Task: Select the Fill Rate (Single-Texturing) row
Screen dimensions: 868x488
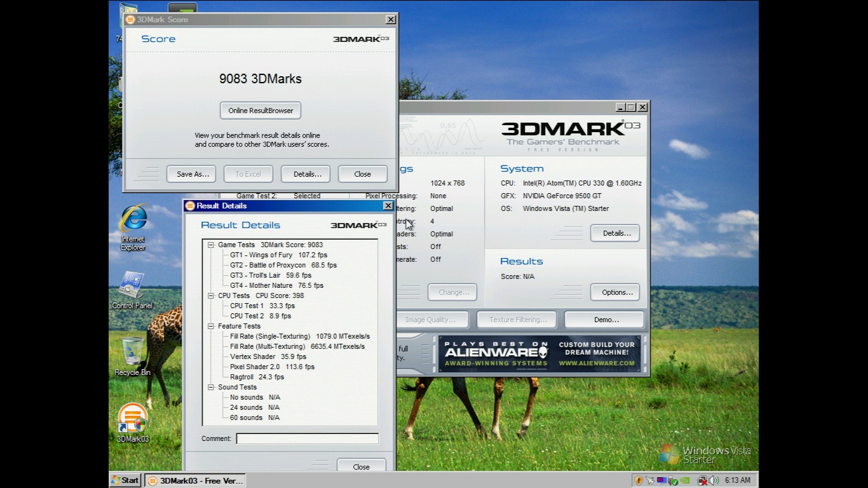Action: point(300,336)
